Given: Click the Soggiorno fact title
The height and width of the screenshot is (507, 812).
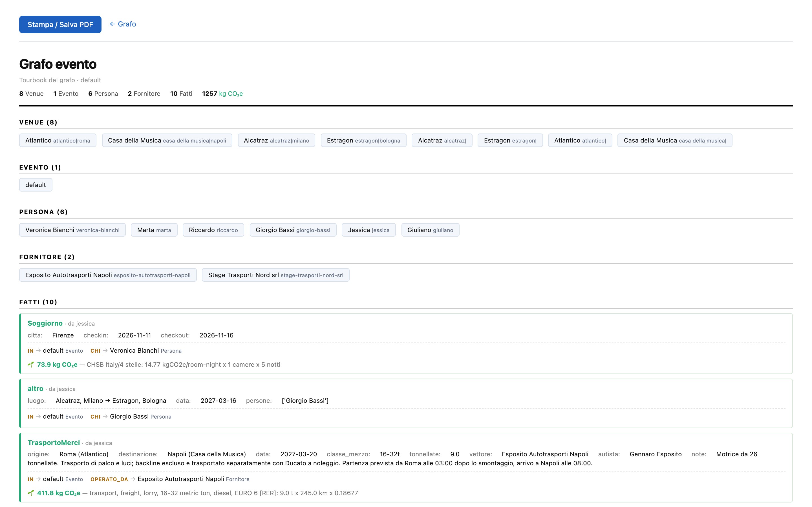Looking at the screenshot, I should point(45,323).
